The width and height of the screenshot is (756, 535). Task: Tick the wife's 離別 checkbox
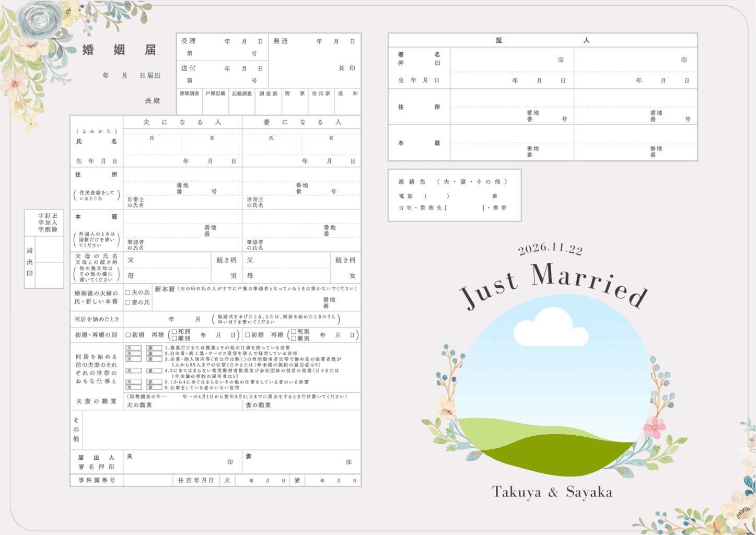[294, 338]
